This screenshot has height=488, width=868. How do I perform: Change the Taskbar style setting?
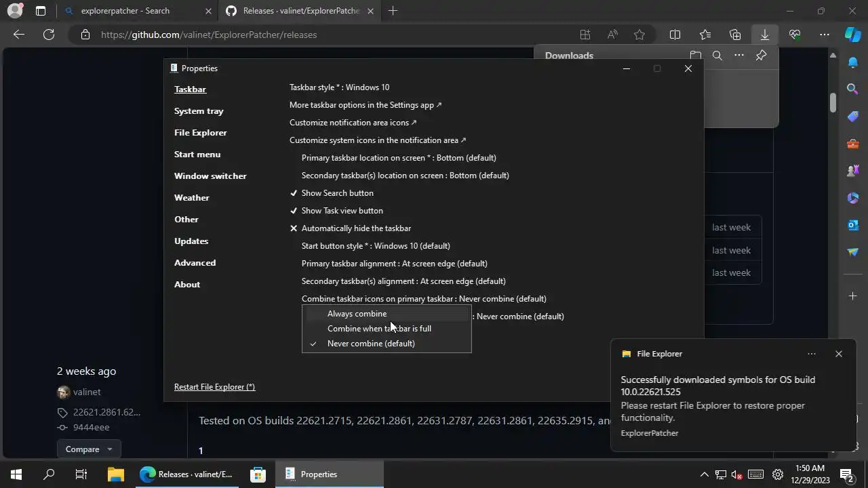point(339,87)
